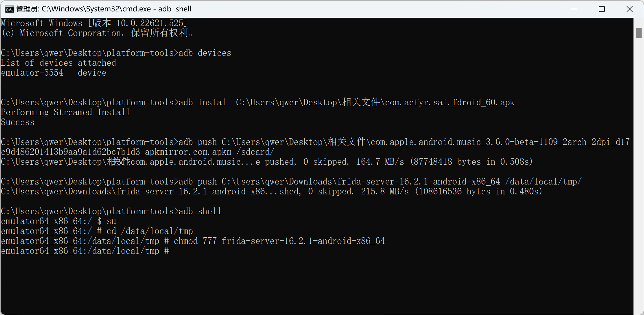Click the "chmod 777" command text
Viewport: 644px width, 315px height.
(x=195, y=241)
